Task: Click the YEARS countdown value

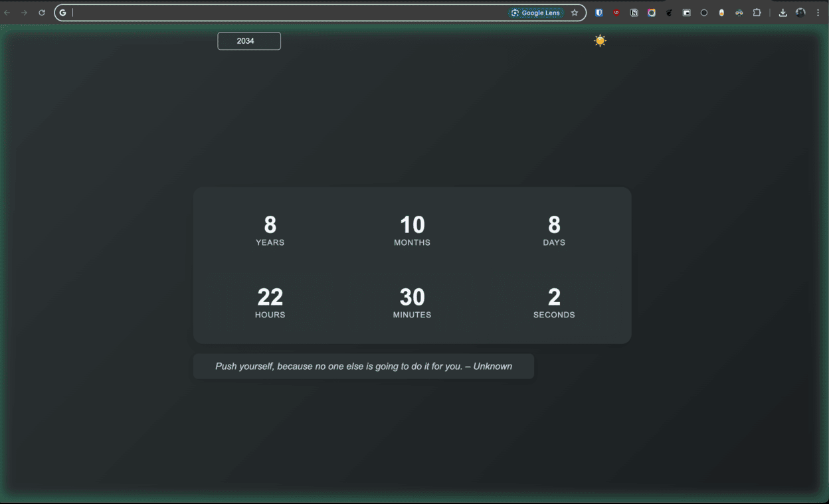Action: point(270,225)
